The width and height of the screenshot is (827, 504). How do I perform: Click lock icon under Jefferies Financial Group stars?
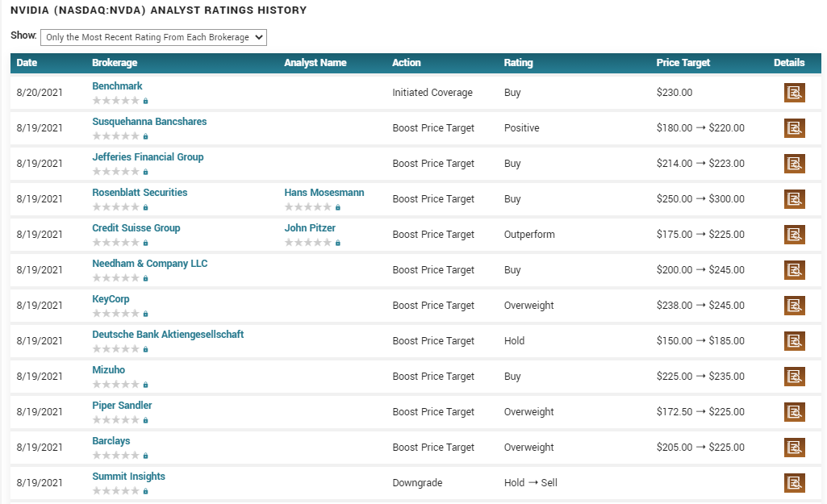tap(145, 172)
